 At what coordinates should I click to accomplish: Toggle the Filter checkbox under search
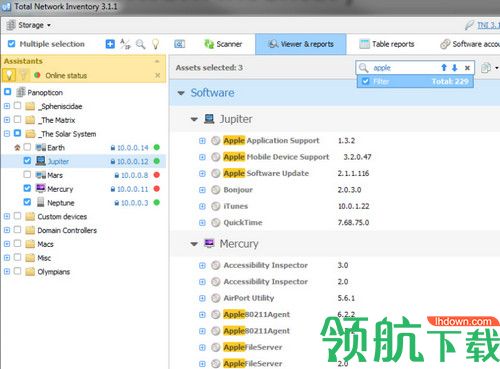coord(366,81)
